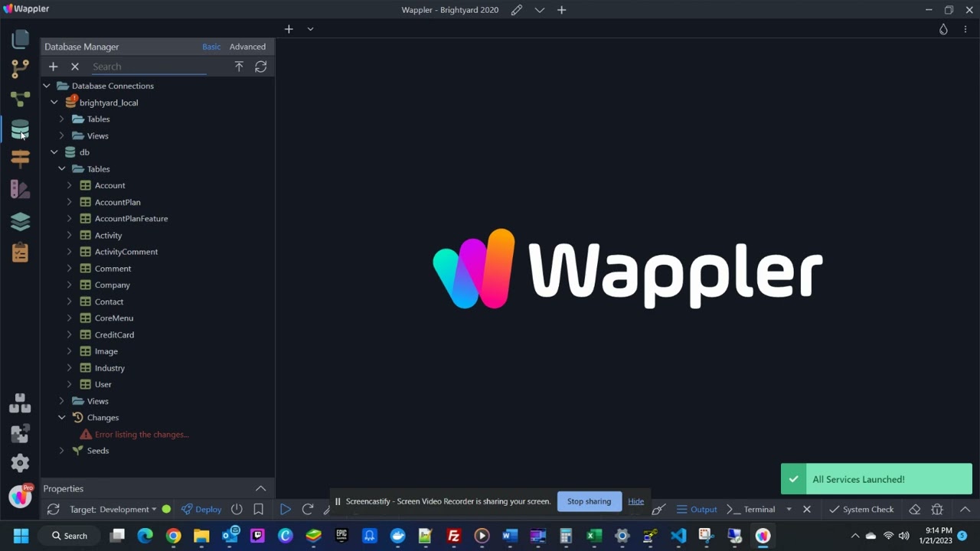Image resolution: width=980 pixels, height=551 pixels.
Task: Open the three-dot options menu
Action: pos(965,29)
